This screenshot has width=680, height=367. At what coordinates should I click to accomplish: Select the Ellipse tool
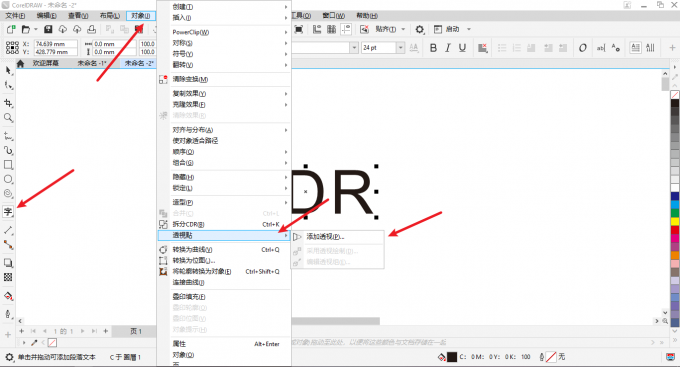pyautogui.click(x=8, y=179)
